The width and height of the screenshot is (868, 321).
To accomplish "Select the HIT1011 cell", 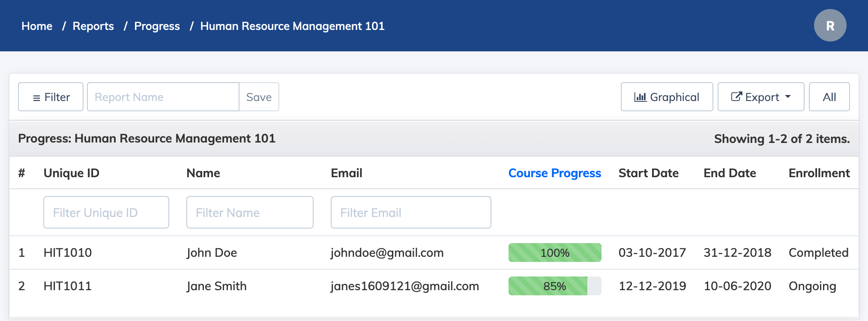I will point(68,286).
